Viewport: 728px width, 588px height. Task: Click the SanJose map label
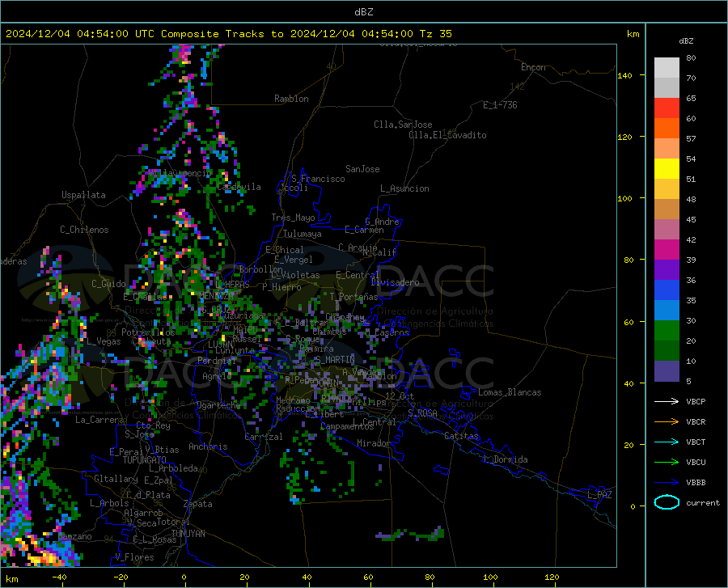(362, 169)
